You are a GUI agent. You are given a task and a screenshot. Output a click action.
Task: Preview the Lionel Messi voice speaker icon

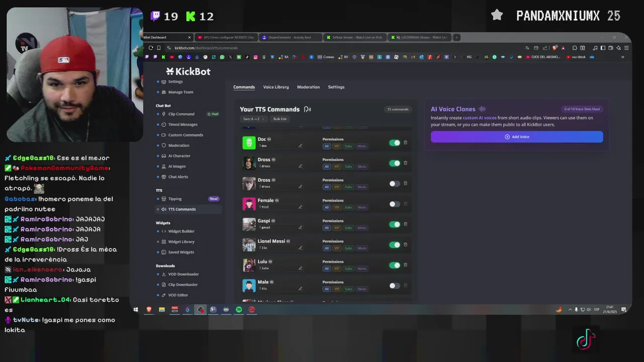(288, 241)
